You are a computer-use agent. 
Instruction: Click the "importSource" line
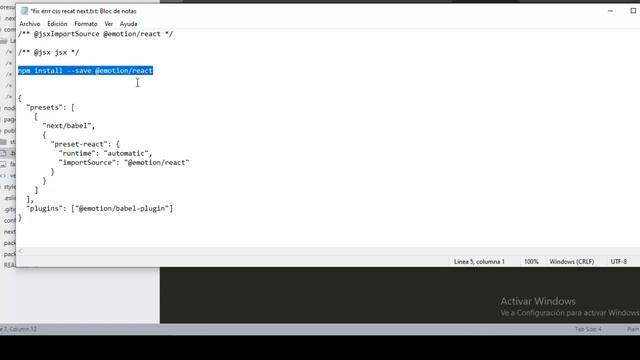[124, 162]
